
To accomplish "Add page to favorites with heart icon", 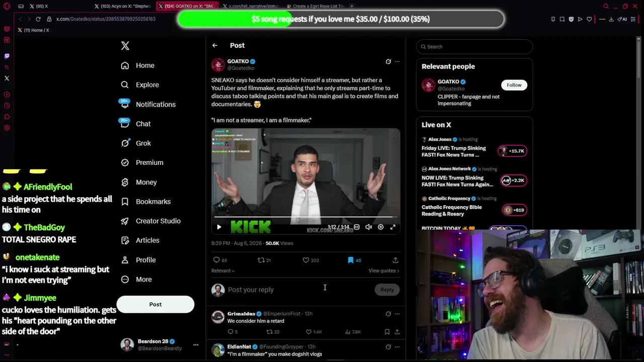I will (x=589, y=19).
